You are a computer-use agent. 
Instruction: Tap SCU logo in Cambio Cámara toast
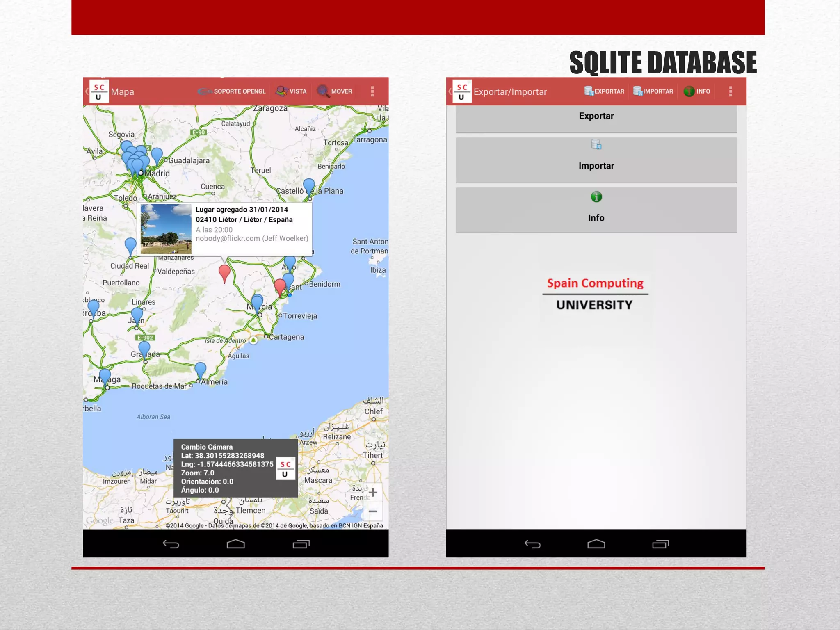click(x=285, y=468)
